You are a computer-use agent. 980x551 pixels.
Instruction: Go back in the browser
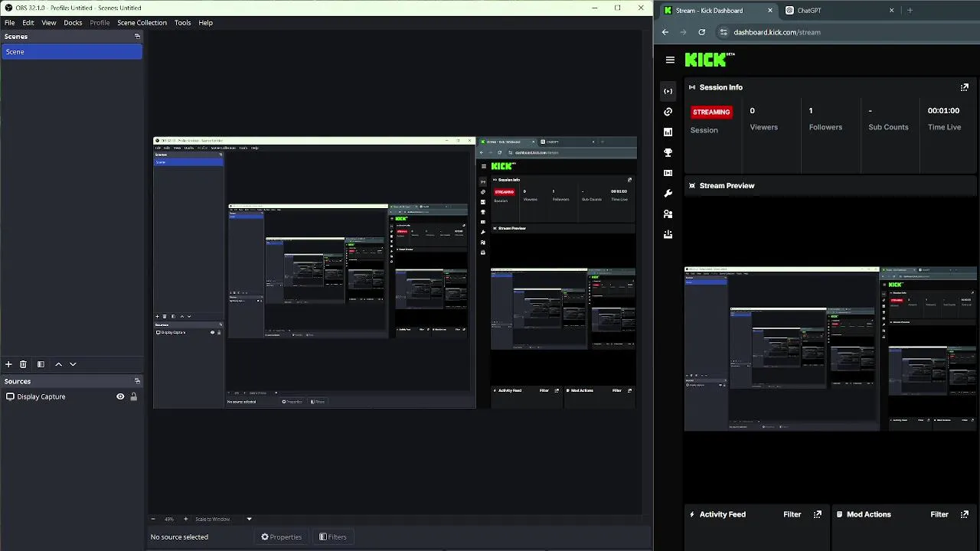(x=665, y=32)
